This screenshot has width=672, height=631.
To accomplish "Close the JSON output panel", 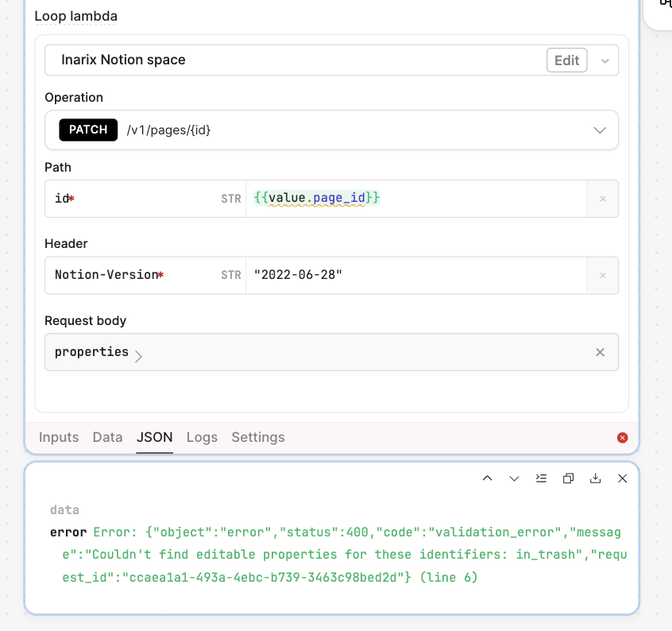I will [x=623, y=478].
